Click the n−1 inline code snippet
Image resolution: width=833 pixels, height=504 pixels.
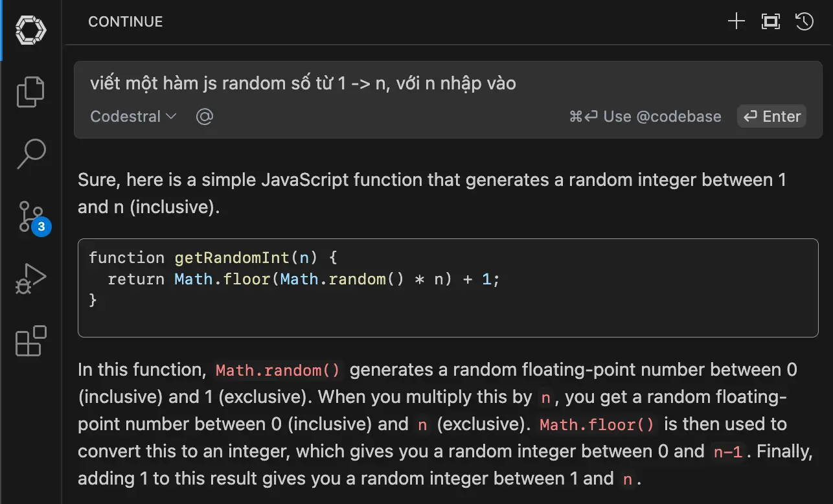[727, 452]
